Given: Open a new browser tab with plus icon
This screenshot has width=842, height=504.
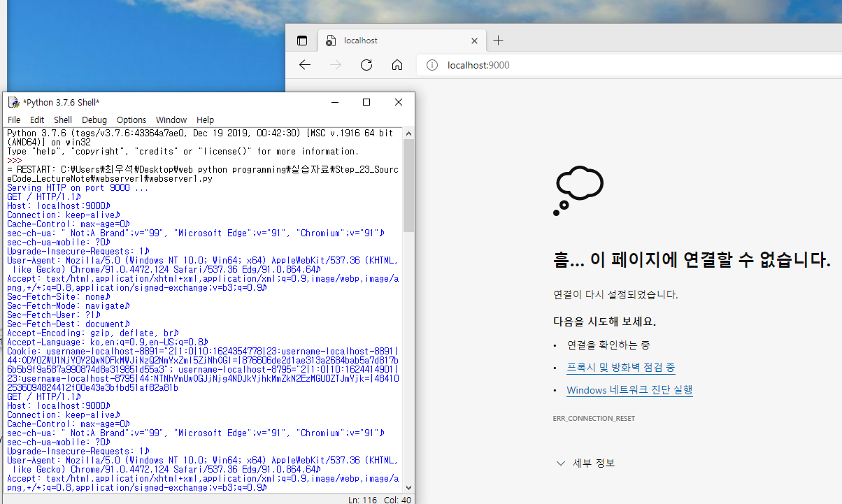Looking at the screenshot, I should [498, 41].
